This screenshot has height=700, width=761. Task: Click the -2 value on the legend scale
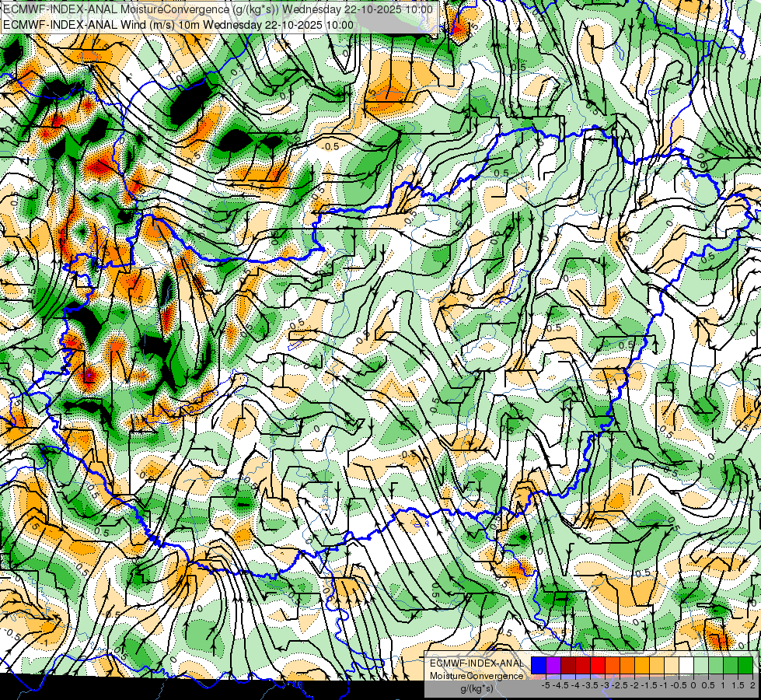pyautogui.click(x=635, y=685)
